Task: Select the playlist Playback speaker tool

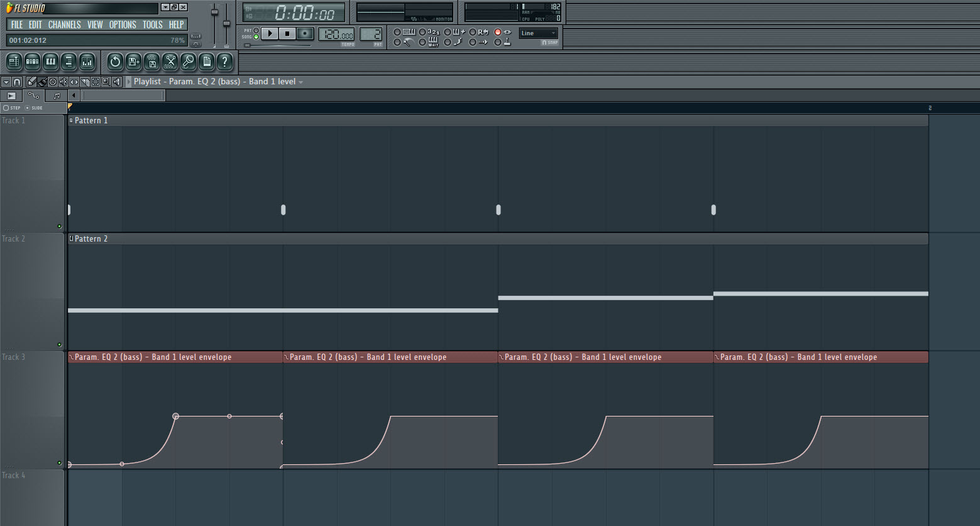Action: (x=117, y=82)
